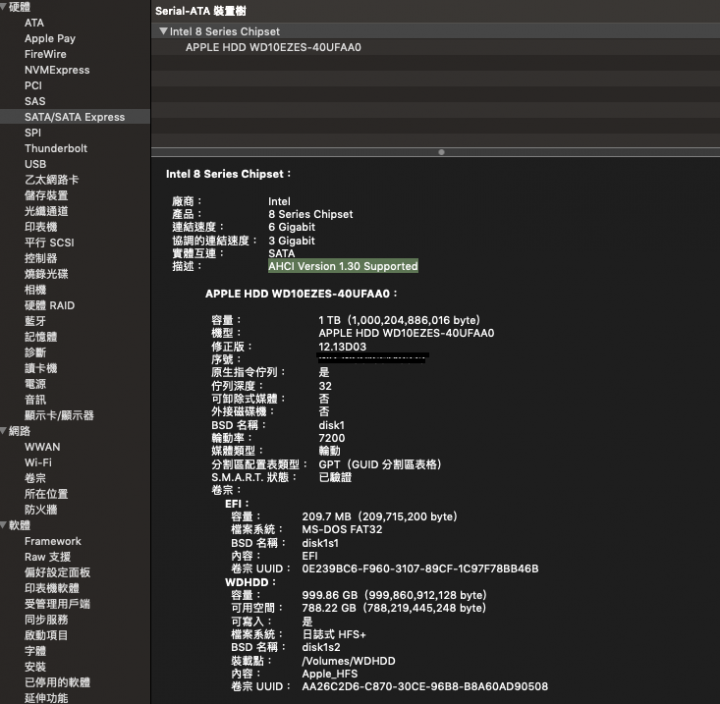This screenshot has height=704, width=720.
Task: Click the 1 TB capacity value
Action: (x=399, y=320)
